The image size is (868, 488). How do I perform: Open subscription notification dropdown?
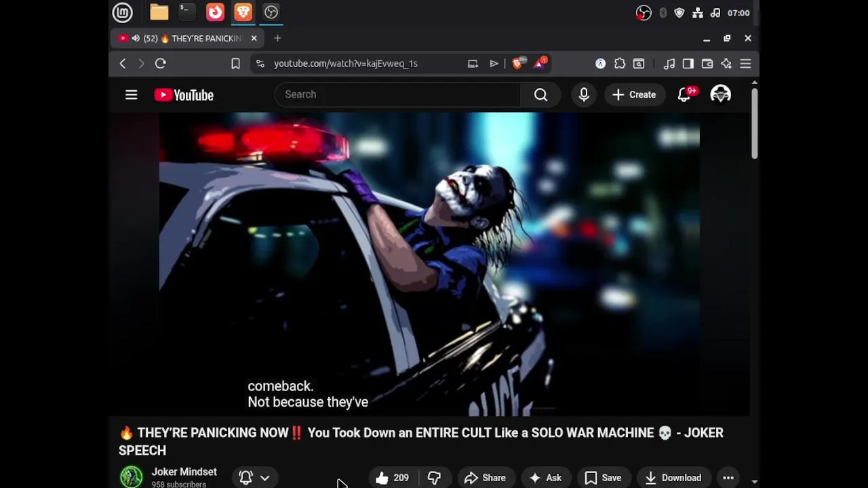click(x=255, y=477)
